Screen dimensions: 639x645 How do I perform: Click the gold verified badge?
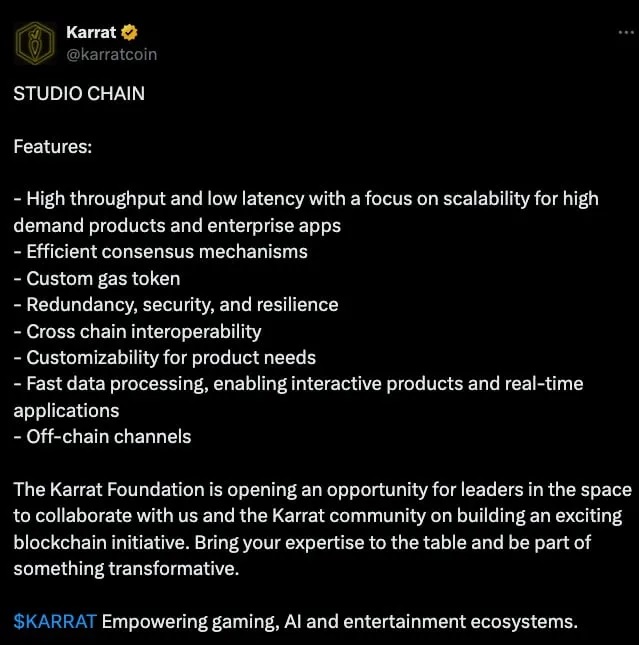click(x=130, y=32)
